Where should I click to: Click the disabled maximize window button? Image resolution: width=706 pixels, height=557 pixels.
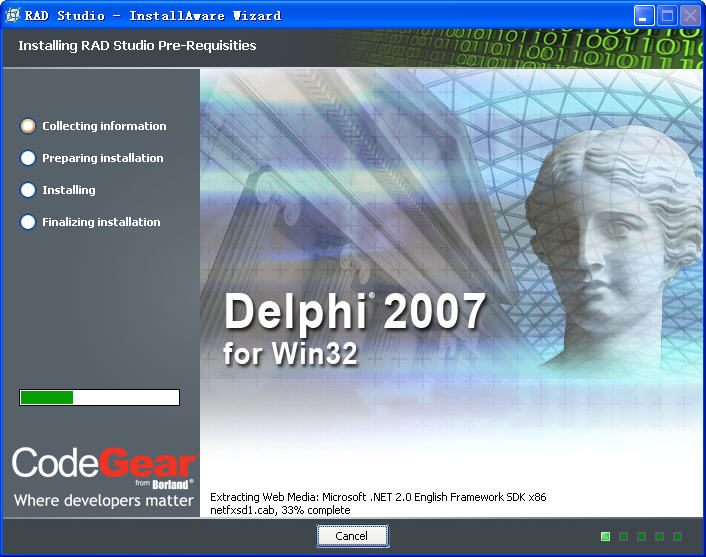pyautogui.click(x=667, y=16)
